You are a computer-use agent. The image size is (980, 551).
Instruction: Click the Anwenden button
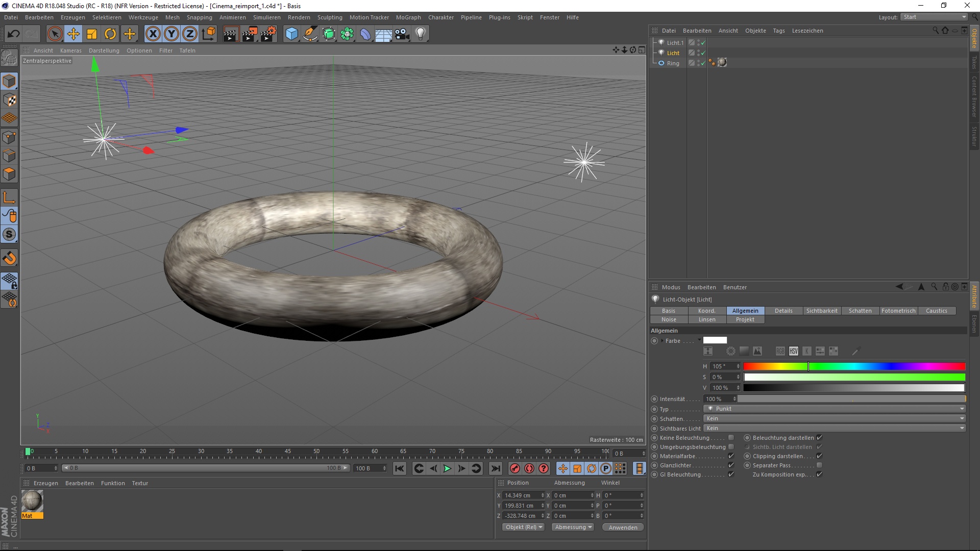tap(623, 528)
